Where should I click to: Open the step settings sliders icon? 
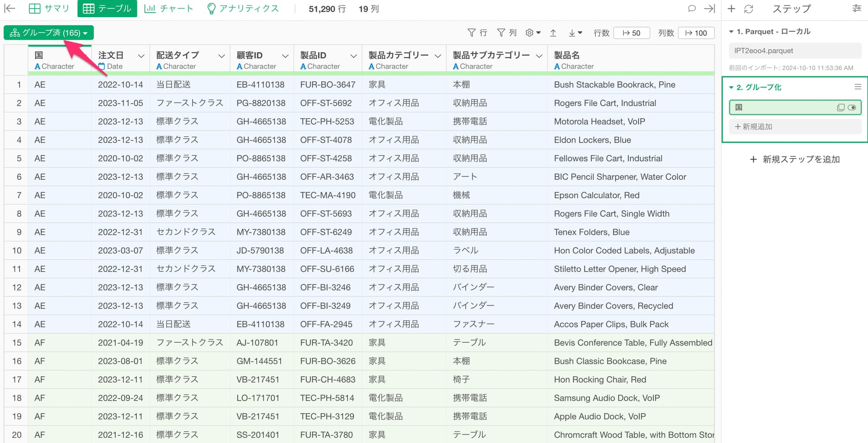point(857,9)
